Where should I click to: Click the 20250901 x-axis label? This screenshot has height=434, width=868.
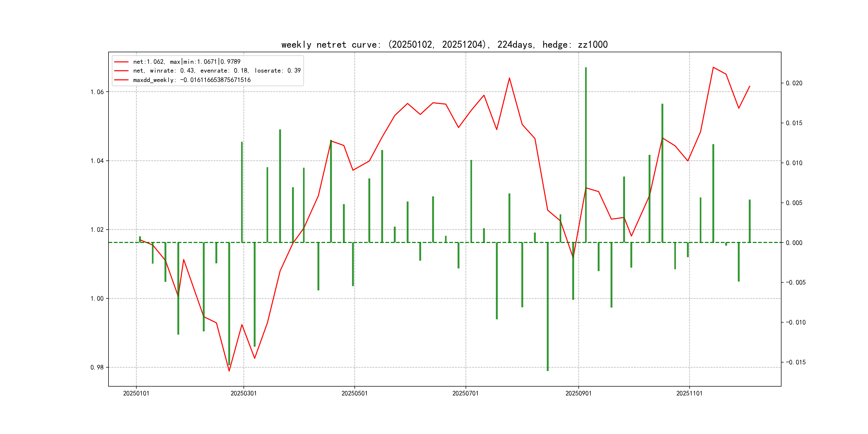(x=578, y=393)
